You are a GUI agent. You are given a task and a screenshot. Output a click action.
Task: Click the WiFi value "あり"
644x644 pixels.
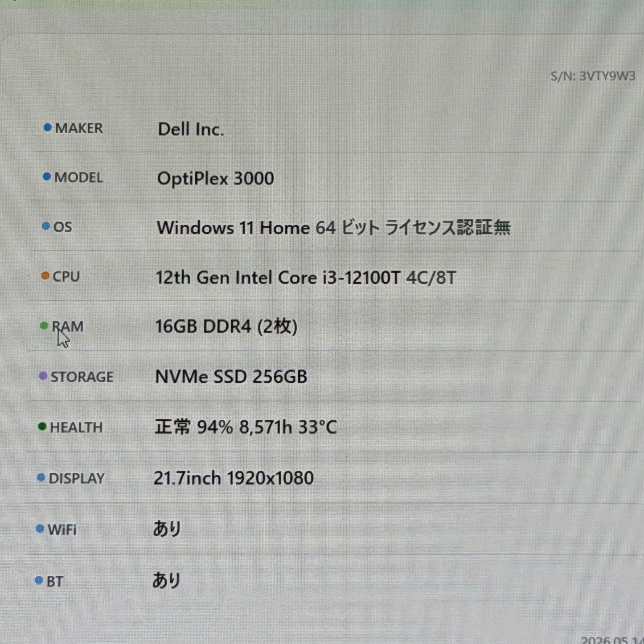(x=167, y=529)
